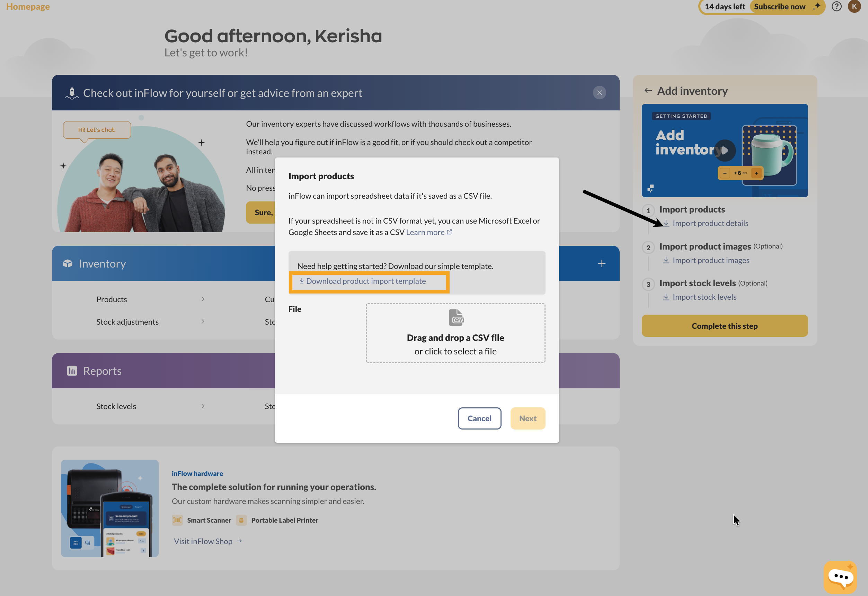The image size is (868, 596).
Task: Play the Add inventory video
Action: click(x=725, y=151)
